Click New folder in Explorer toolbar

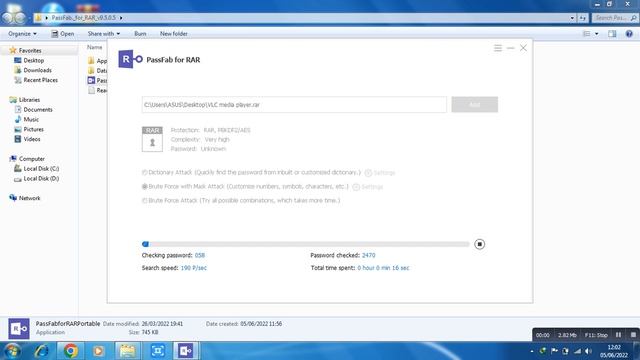pos(173,33)
